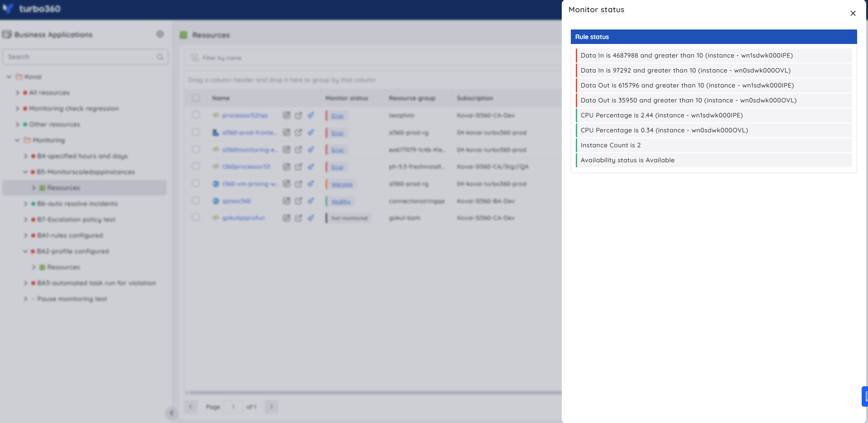Open the gokulqaprofun resource link
This screenshot has height=423, width=868.
pos(243,218)
